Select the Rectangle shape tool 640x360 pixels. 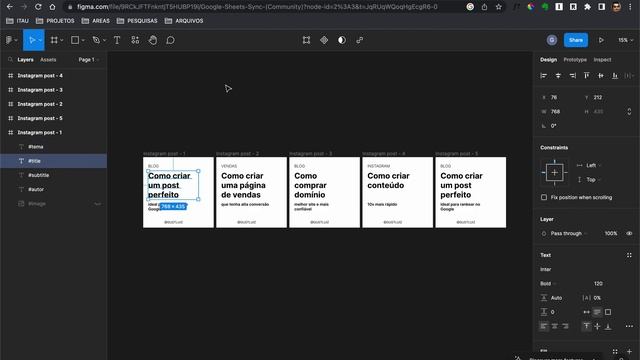tap(75, 40)
